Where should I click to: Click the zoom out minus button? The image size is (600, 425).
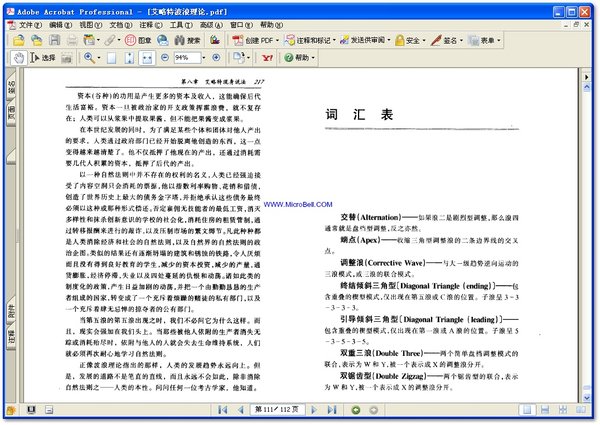165,57
